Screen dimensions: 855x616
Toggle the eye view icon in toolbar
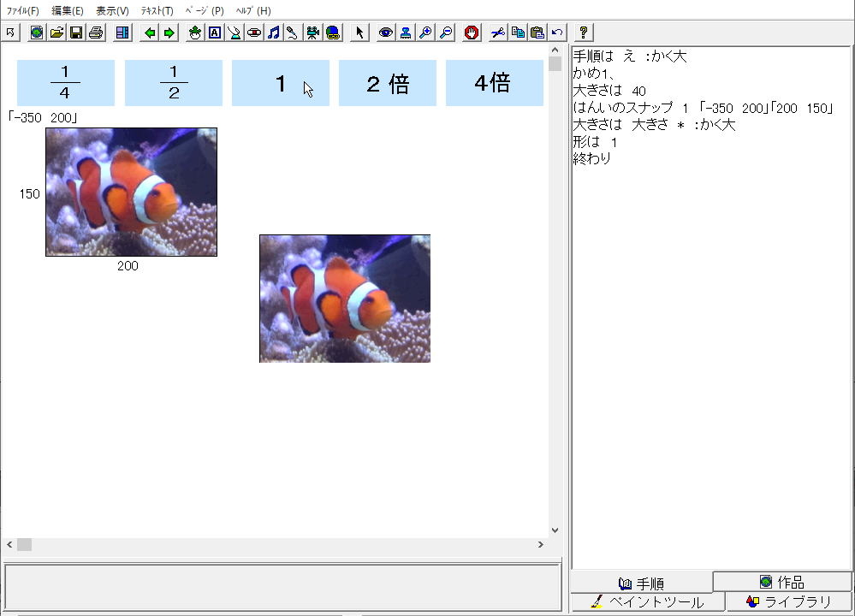click(386, 33)
